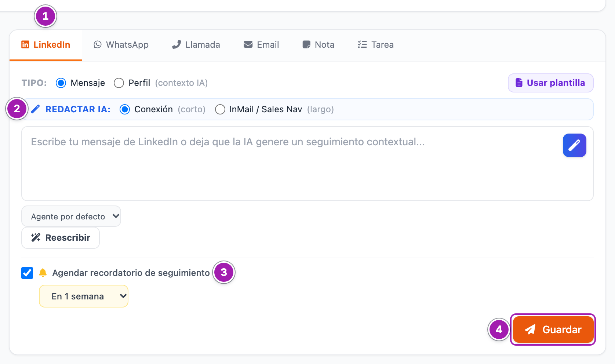Select the Email tab
Screen dimensions: 615x364
(x=261, y=45)
